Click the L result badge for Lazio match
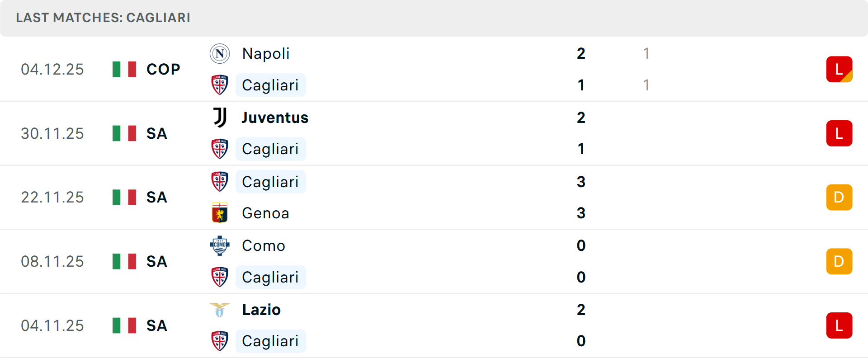 pyautogui.click(x=839, y=325)
